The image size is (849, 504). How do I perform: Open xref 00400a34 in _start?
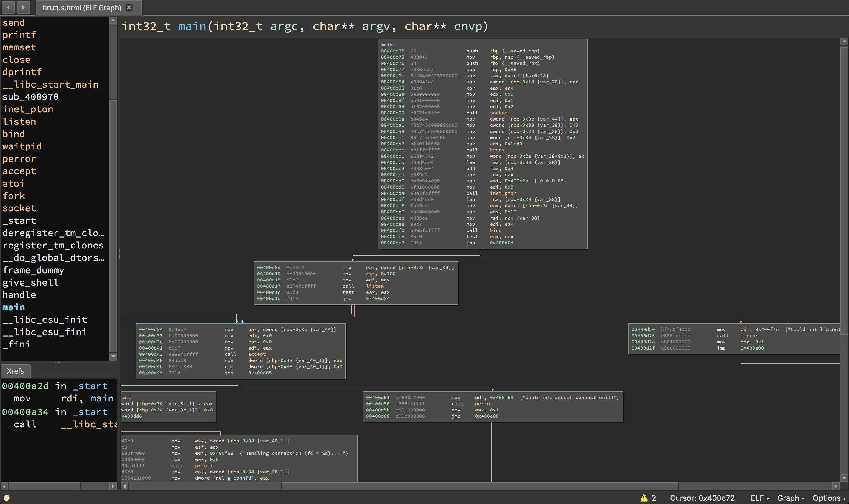point(55,412)
